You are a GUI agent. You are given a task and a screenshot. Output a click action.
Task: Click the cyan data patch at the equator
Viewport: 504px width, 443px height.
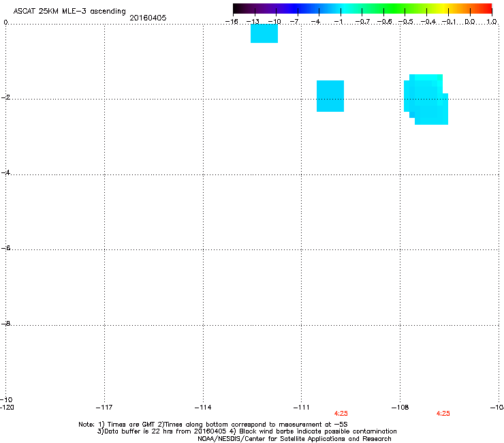(264, 33)
